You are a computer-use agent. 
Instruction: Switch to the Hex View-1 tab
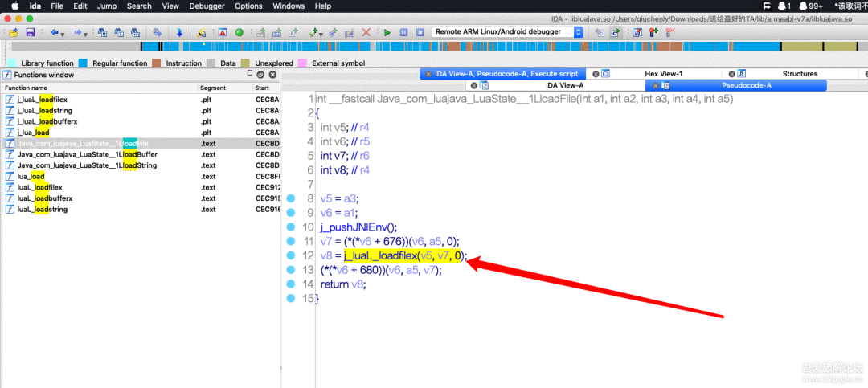click(x=663, y=74)
